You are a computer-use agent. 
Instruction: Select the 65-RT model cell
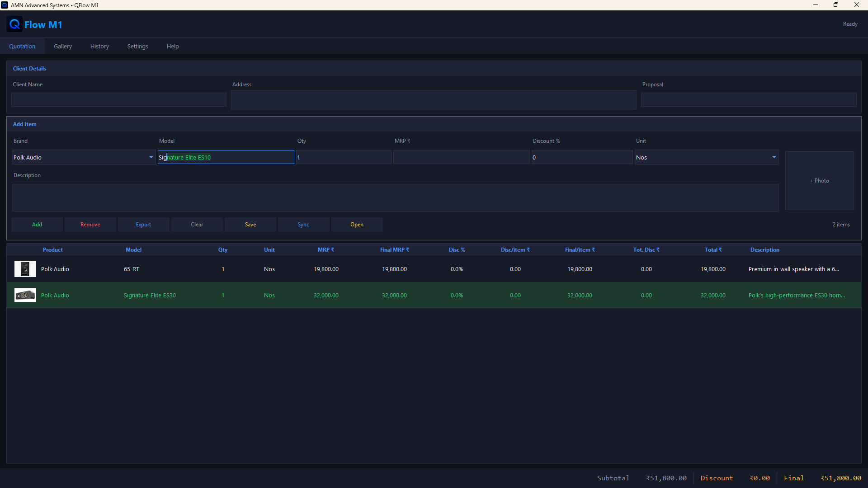click(x=132, y=269)
